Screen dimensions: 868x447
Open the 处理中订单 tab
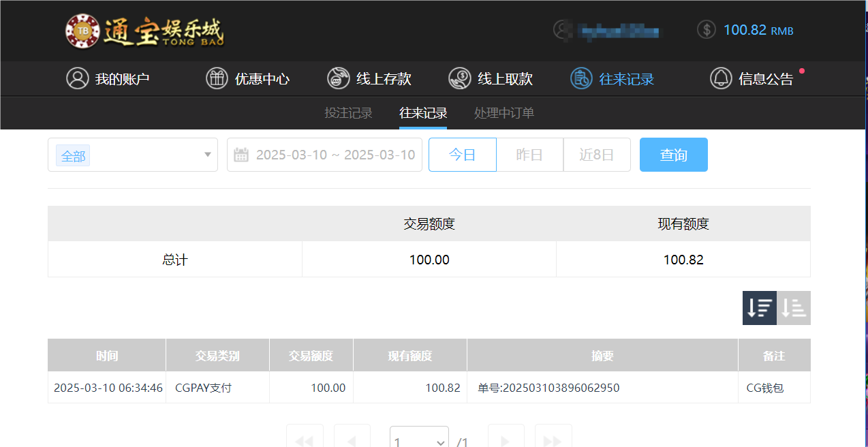[503, 112]
